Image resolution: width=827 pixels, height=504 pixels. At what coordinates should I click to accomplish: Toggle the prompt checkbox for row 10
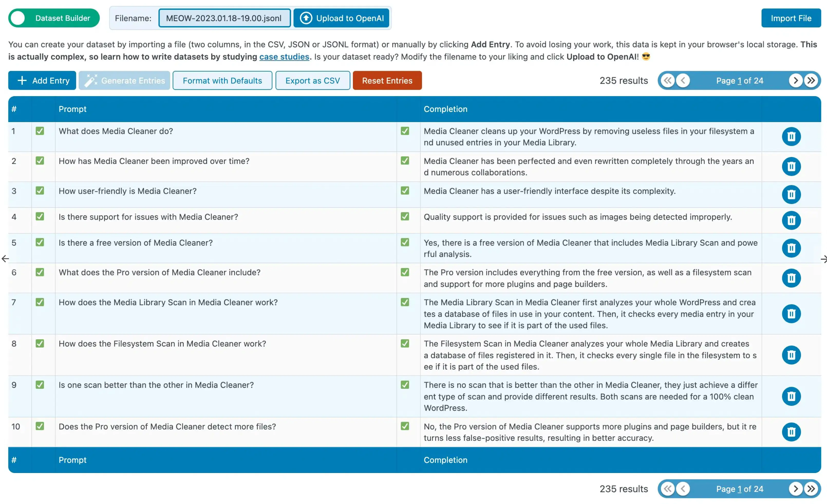[40, 426]
